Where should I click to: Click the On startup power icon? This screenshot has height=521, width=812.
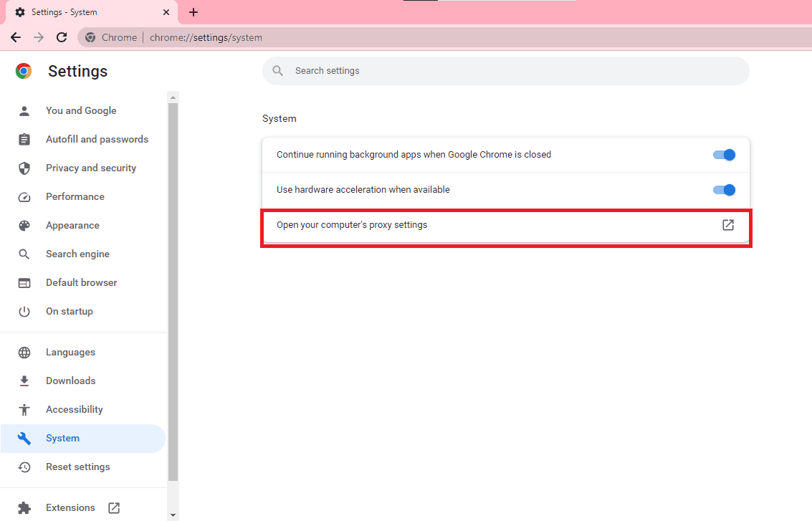(25, 311)
